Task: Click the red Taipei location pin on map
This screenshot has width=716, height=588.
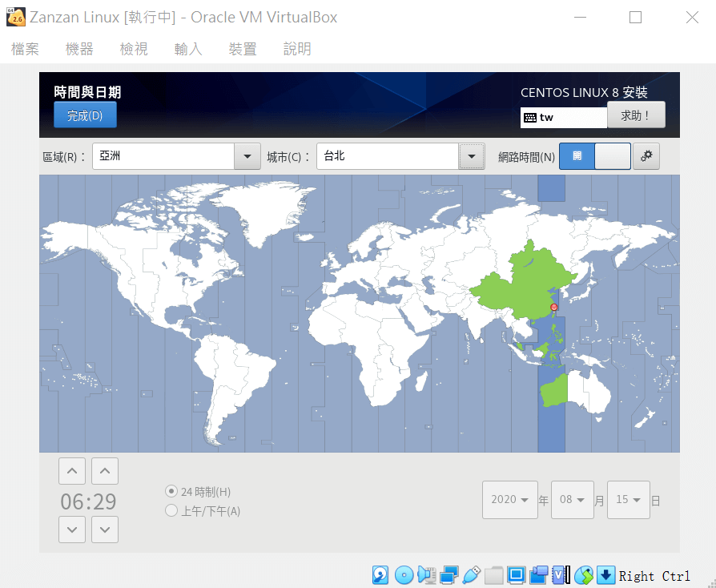Action: coord(554,307)
